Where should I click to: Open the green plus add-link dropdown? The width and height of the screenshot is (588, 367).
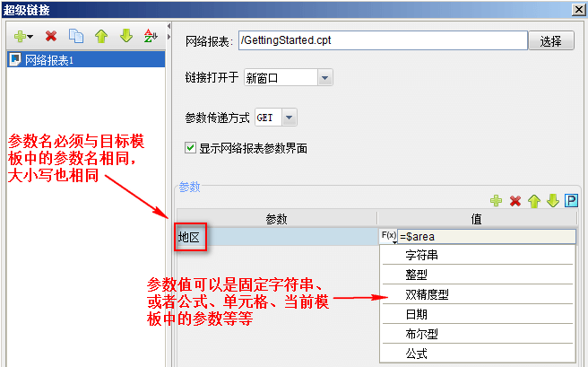tap(23, 37)
